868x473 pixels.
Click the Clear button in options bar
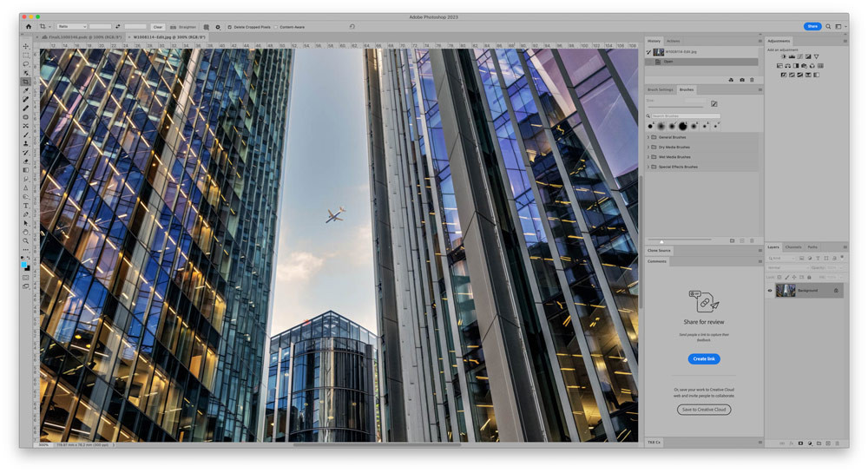point(158,27)
